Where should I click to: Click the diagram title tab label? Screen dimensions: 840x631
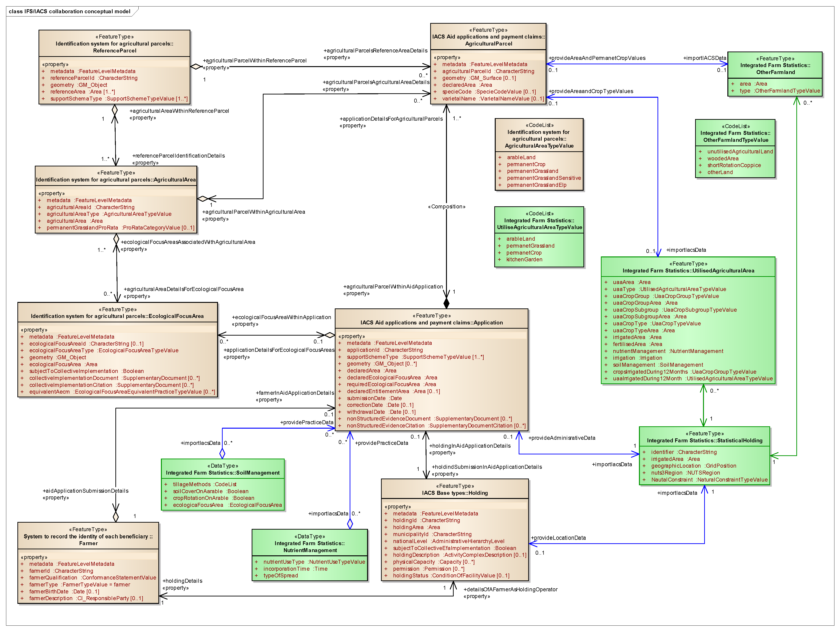[69, 11]
